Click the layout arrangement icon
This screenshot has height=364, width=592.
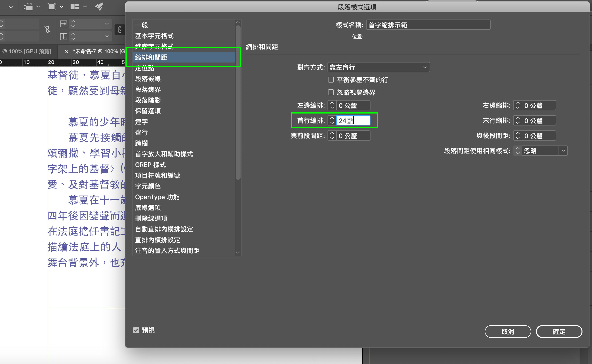pyautogui.click(x=74, y=7)
